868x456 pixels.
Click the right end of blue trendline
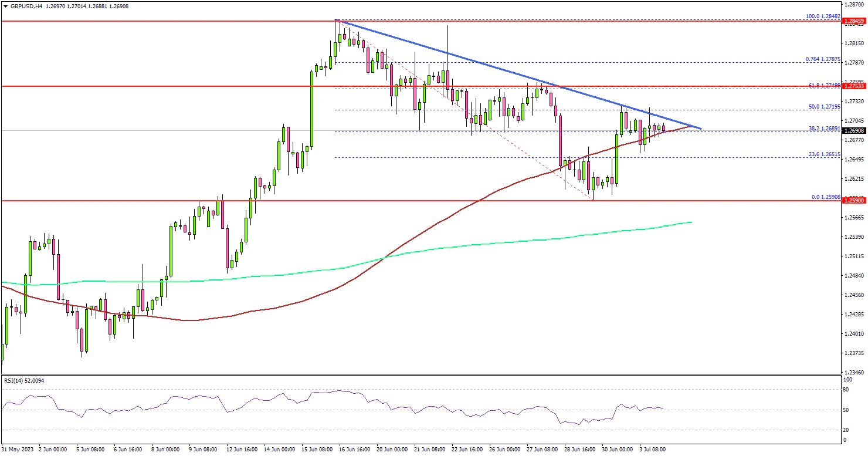coord(701,128)
